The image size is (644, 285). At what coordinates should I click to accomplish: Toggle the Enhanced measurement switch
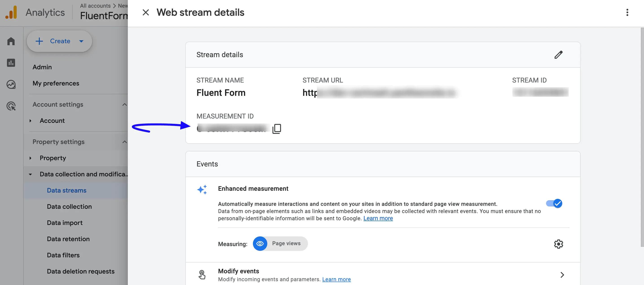554,203
